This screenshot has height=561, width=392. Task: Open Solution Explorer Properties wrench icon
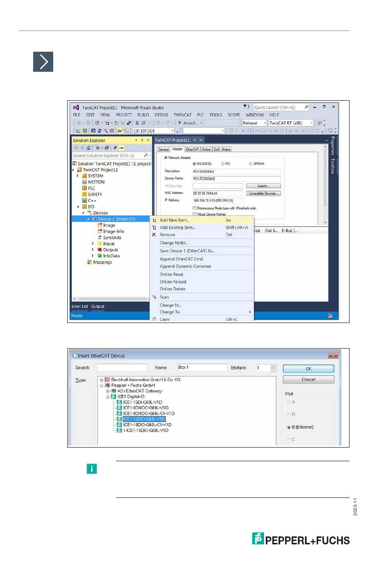115,148
